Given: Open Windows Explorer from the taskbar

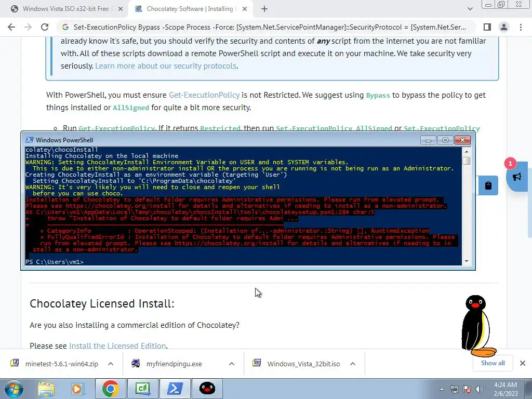Looking at the screenshot, I should coord(46,389).
